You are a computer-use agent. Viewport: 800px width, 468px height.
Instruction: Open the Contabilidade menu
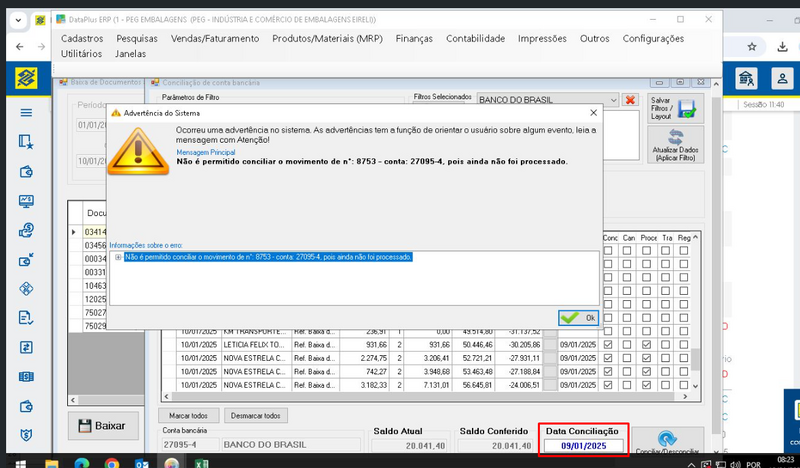[476, 38]
